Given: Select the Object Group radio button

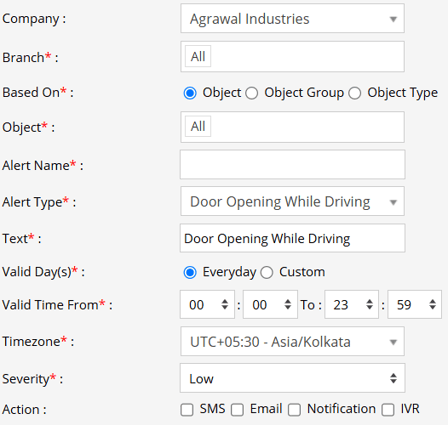Looking at the screenshot, I should pos(252,93).
